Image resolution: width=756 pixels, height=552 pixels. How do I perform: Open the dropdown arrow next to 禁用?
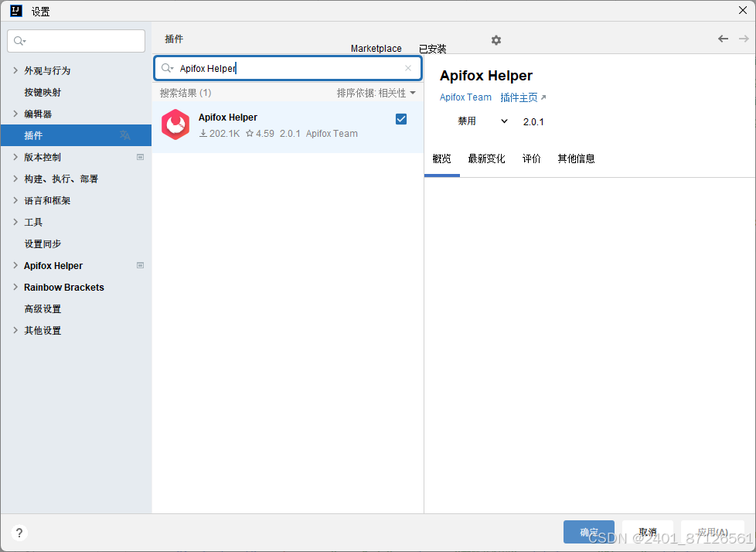504,121
